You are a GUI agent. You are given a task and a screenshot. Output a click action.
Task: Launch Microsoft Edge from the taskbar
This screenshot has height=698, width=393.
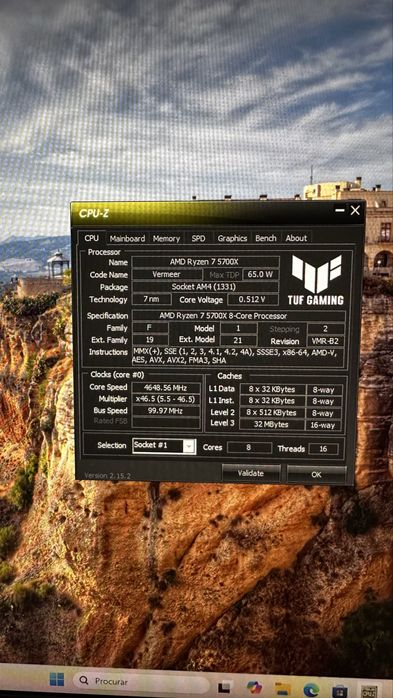[x=311, y=690]
